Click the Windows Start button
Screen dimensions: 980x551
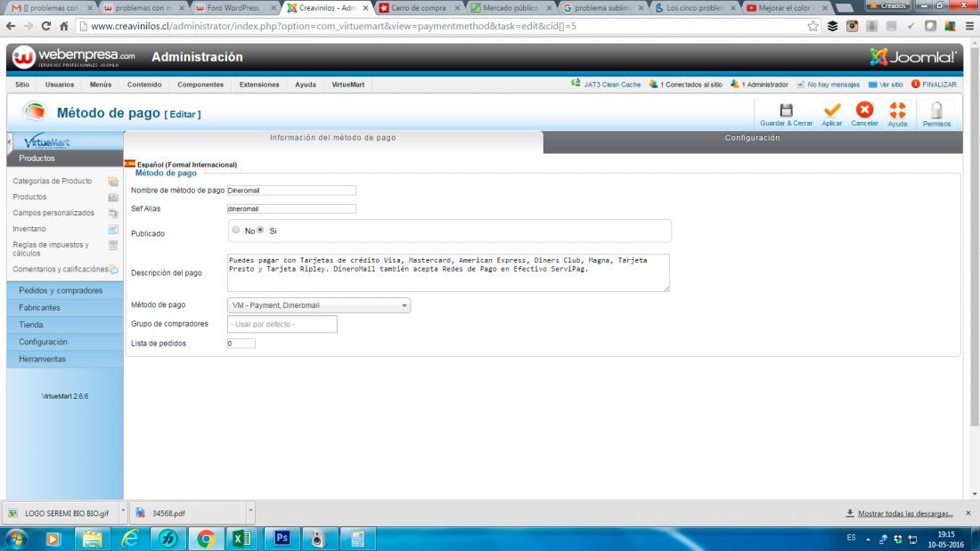click(x=16, y=538)
